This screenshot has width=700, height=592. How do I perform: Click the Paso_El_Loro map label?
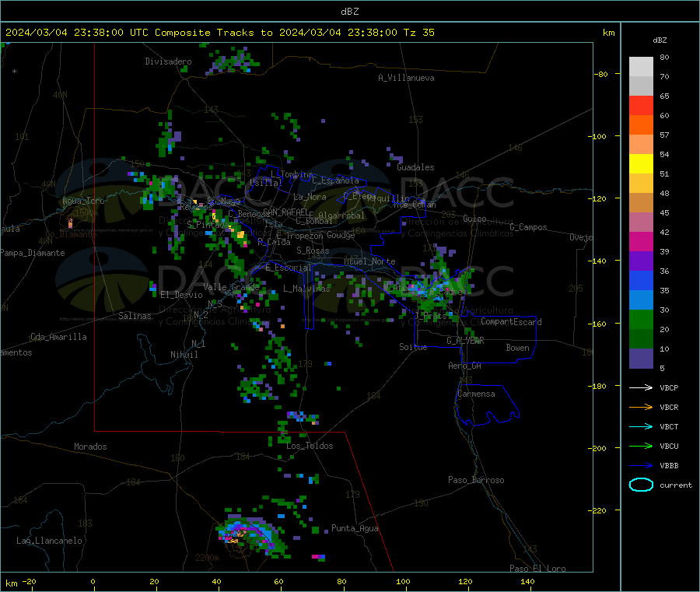pos(538,569)
